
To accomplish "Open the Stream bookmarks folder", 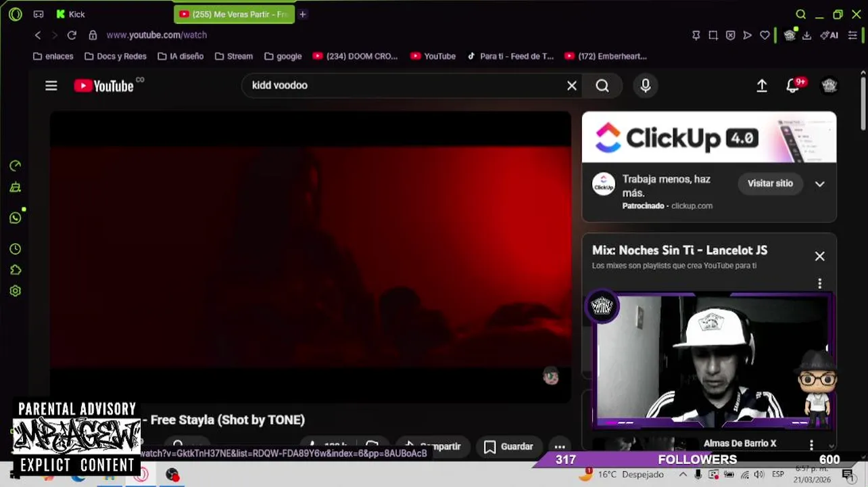I will [233, 56].
